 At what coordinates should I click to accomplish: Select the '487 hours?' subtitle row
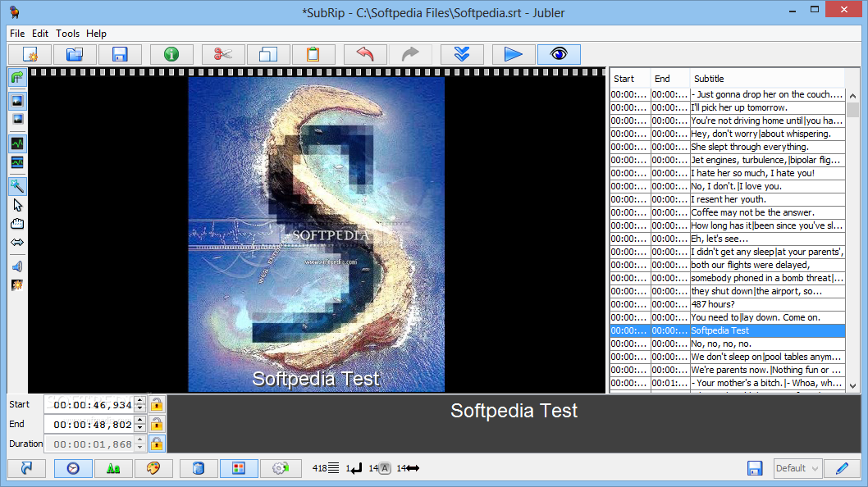[x=728, y=304]
